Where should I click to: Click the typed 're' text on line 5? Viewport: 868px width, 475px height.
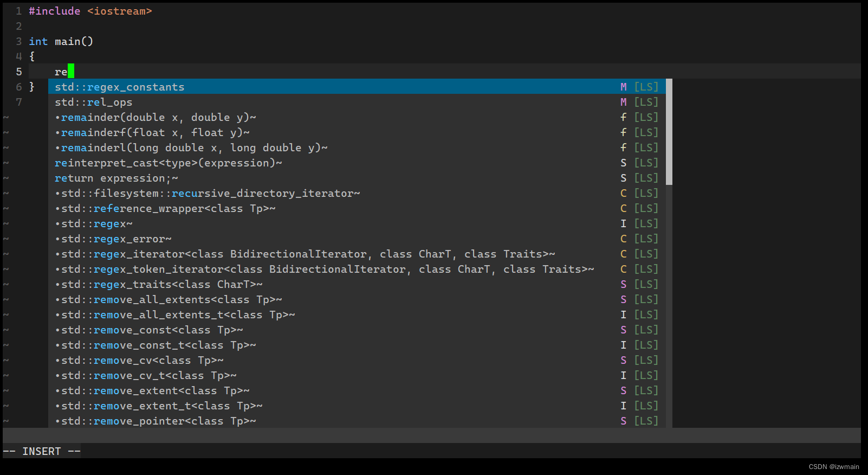click(61, 72)
